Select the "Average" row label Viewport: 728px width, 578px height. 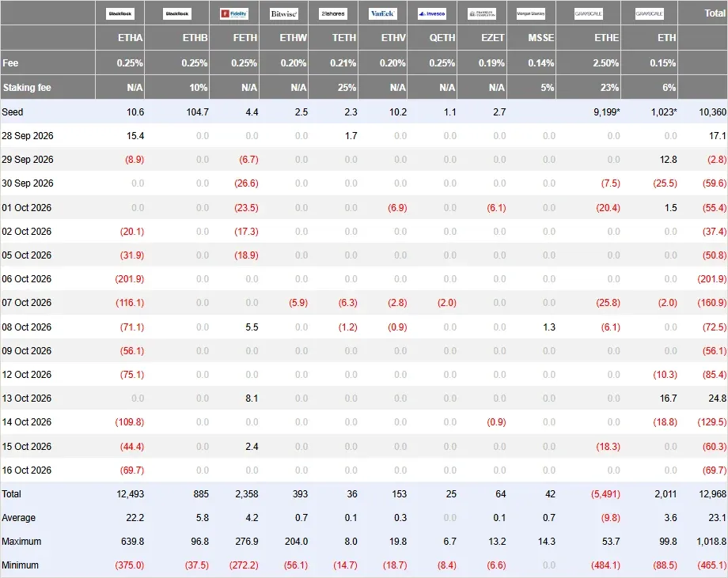tap(18, 518)
